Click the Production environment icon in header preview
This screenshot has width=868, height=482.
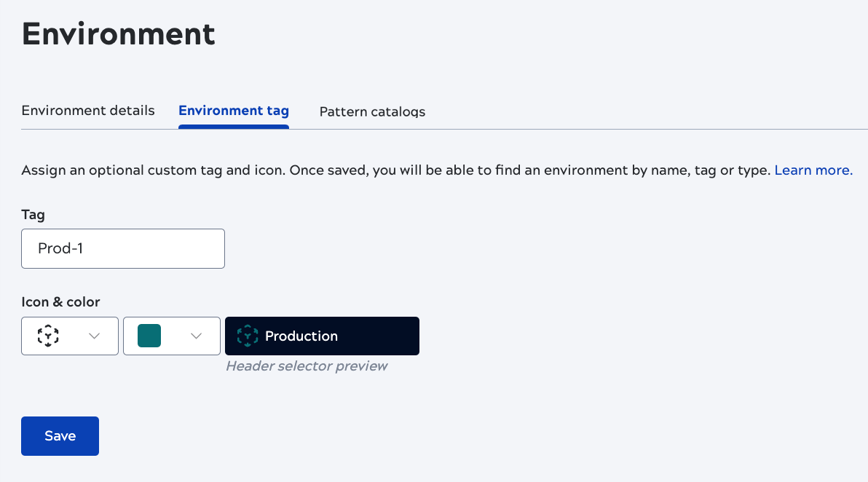[x=248, y=336]
